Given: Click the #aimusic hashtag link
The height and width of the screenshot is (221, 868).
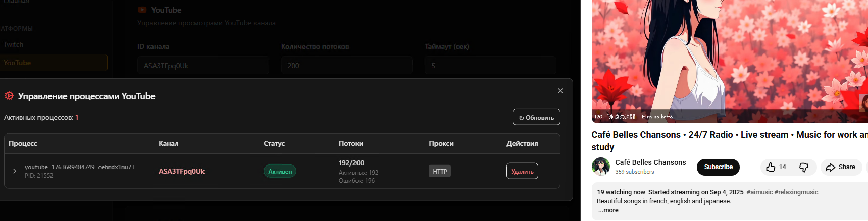Looking at the screenshot, I should click(759, 192).
